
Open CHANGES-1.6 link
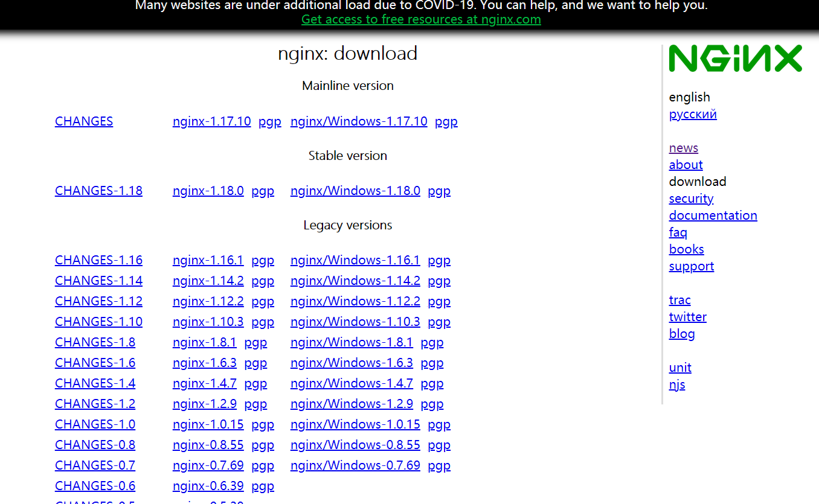click(x=95, y=363)
